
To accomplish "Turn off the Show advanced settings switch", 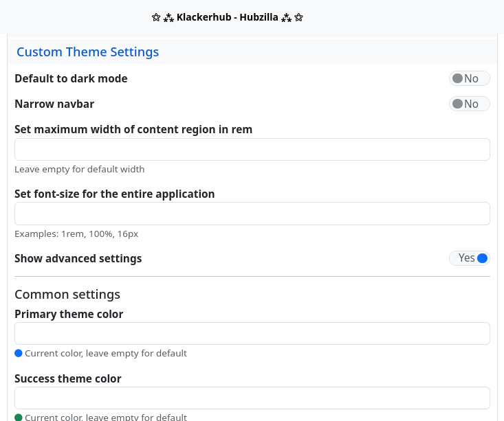I will pyautogui.click(x=469, y=258).
